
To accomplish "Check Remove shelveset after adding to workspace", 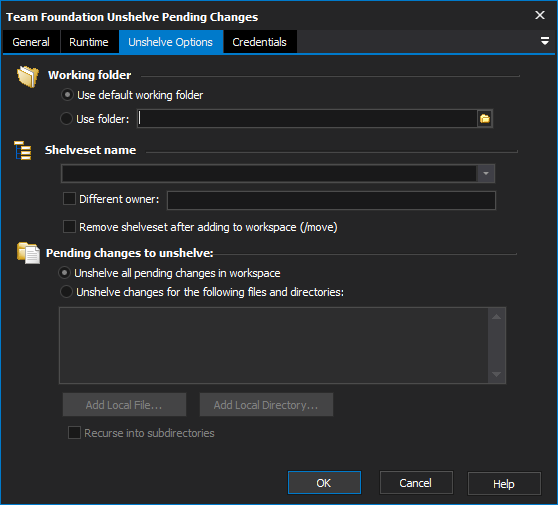I will 69,227.
